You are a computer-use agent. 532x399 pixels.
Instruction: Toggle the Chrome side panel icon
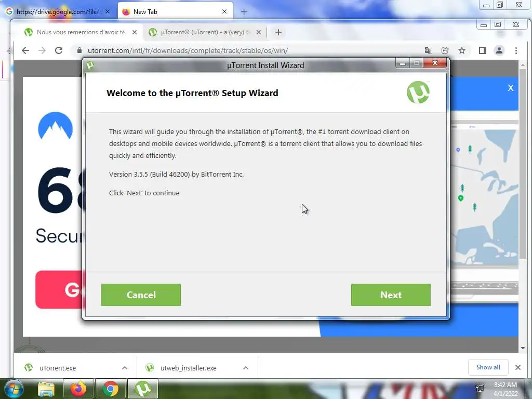[x=483, y=50]
